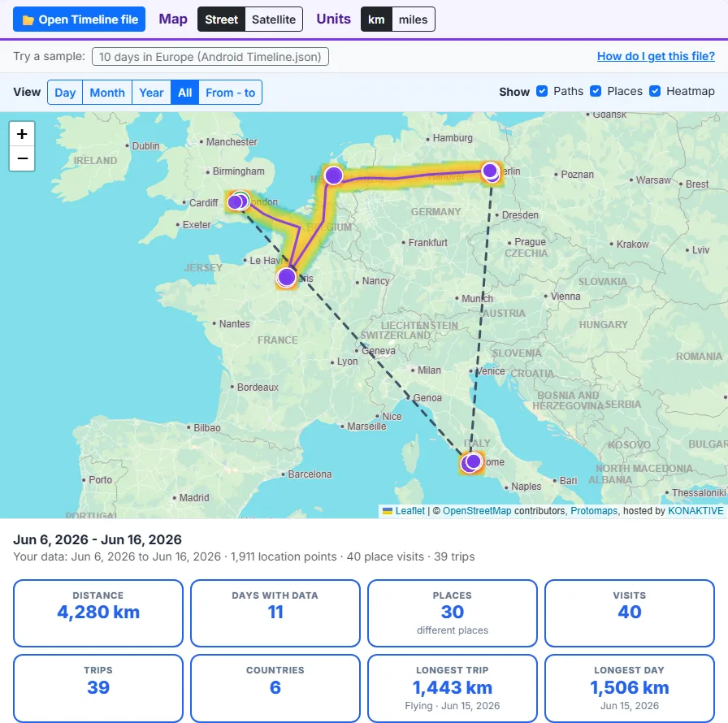Click the Paris place marker on map
Image resolution: width=728 pixels, height=723 pixels.
[286, 278]
